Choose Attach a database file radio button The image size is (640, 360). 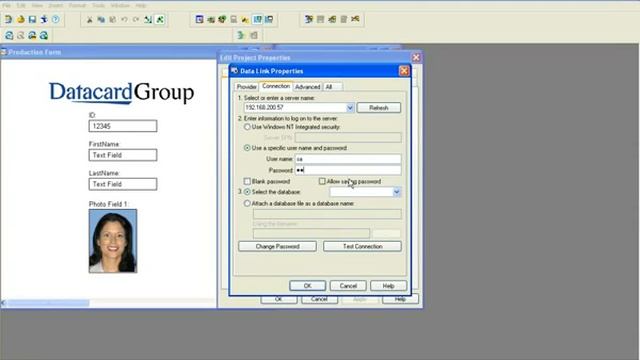coord(247,203)
